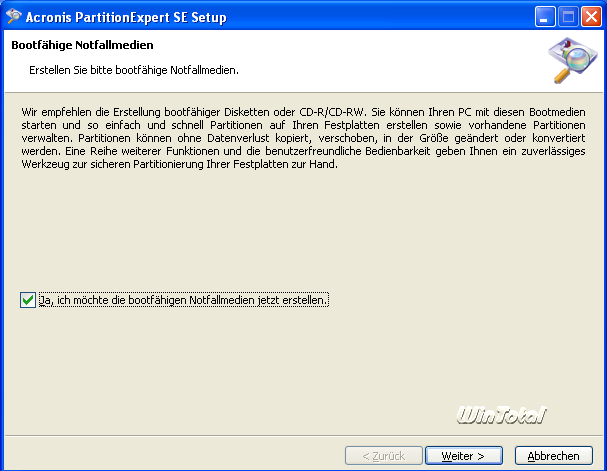This screenshot has height=471, width=607.
Task: Click the title 'Acronis PartitionExpert SE Setup'
Action: click(126, 17)
